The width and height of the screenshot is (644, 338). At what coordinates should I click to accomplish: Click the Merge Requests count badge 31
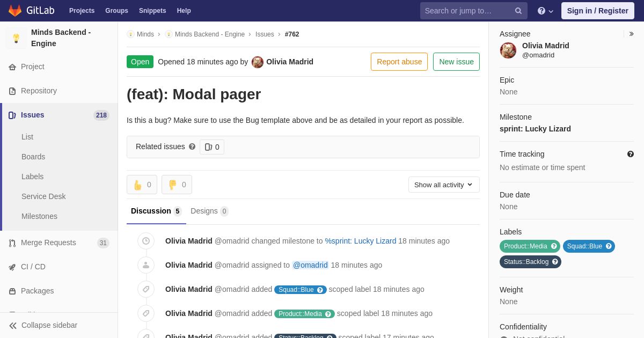103,243
